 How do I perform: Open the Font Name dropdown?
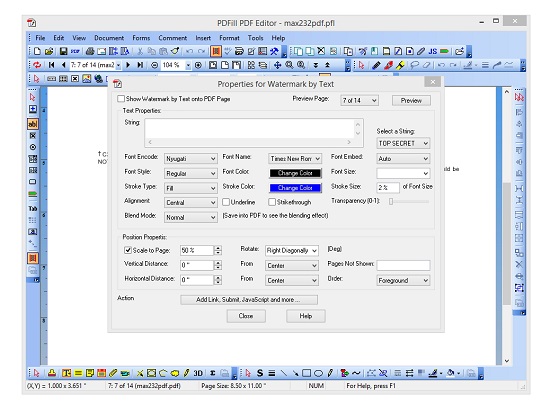295,159
